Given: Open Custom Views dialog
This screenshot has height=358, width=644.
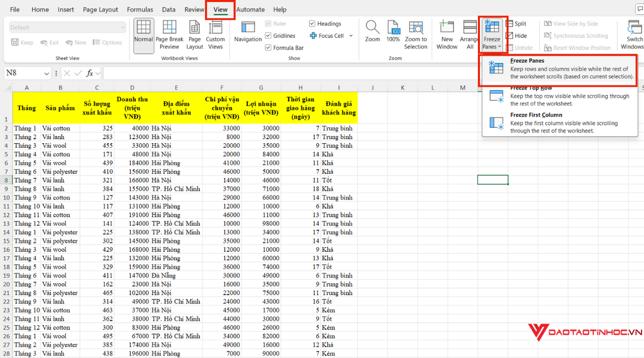Looking at the screenshot, I should click(x=215, y=35).
